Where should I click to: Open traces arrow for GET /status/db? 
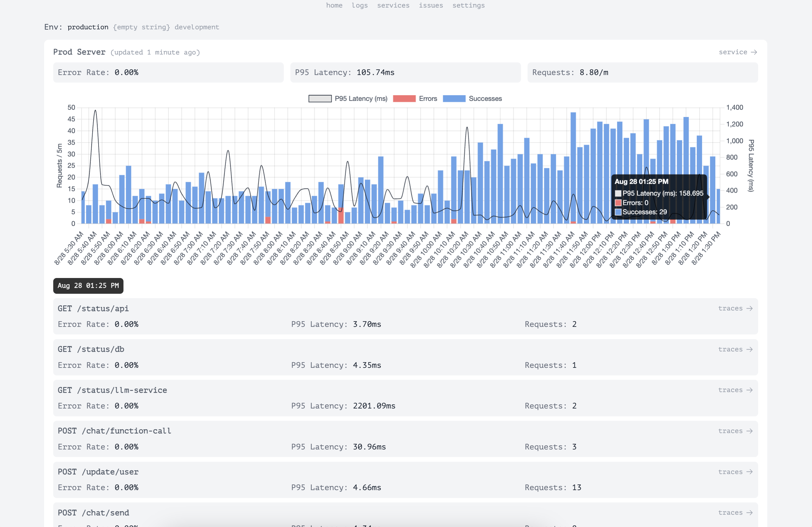pyautogui.click(x=735, y=349)
